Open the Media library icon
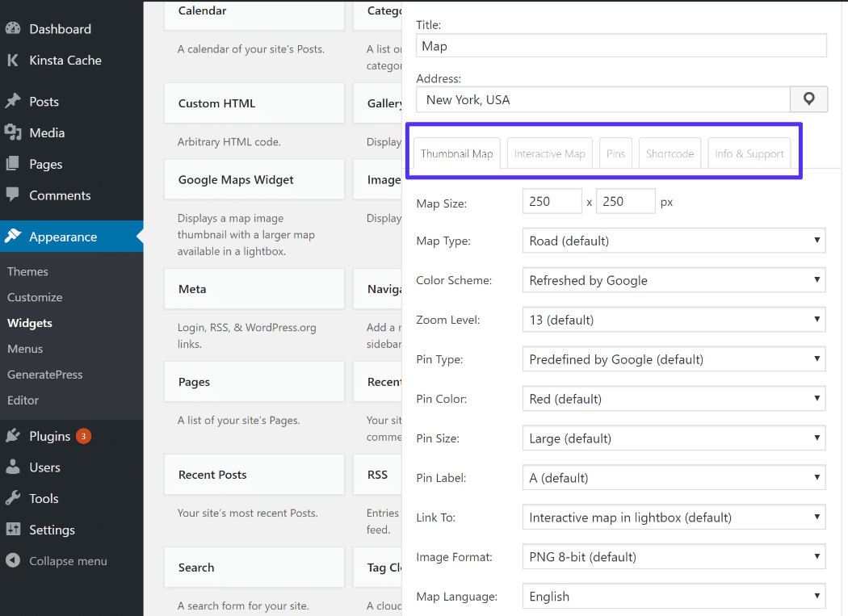 [15, 133]
